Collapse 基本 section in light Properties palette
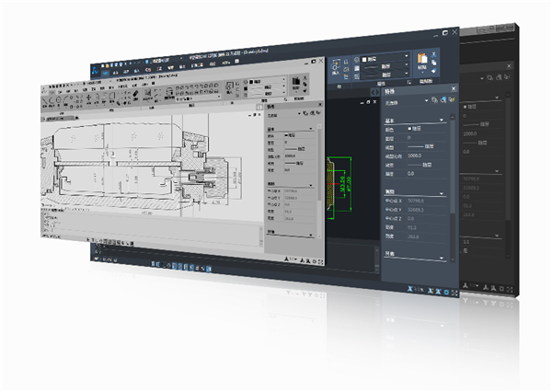Screen dimensions: 552x392 point(311,129)
